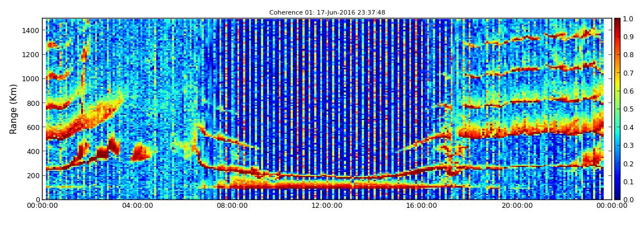Click the 1400 range tick label
This screenshot has width=644, height=228.
coord(31,30)
